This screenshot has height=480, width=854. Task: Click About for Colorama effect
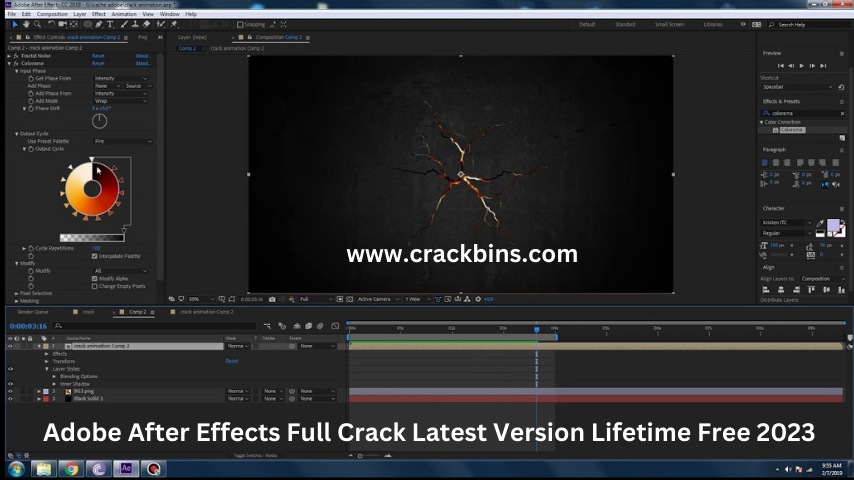pyautogui.click(x=143, y=63)
